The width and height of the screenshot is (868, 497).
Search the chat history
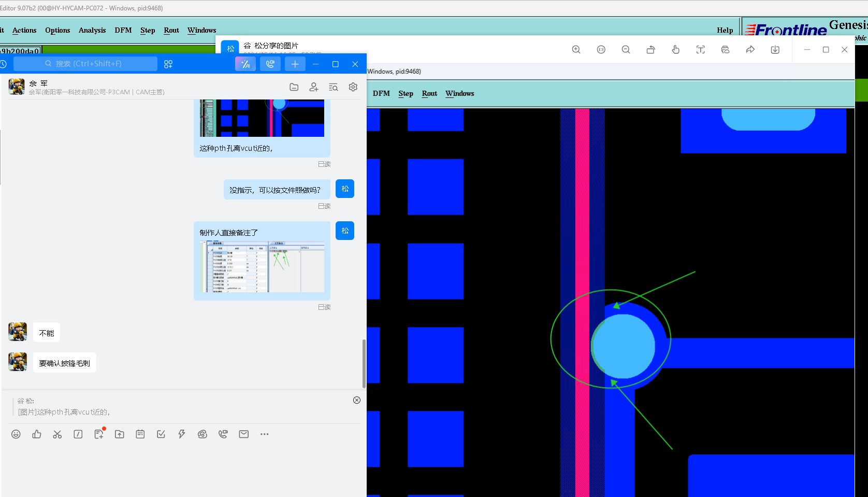[334, 87]
